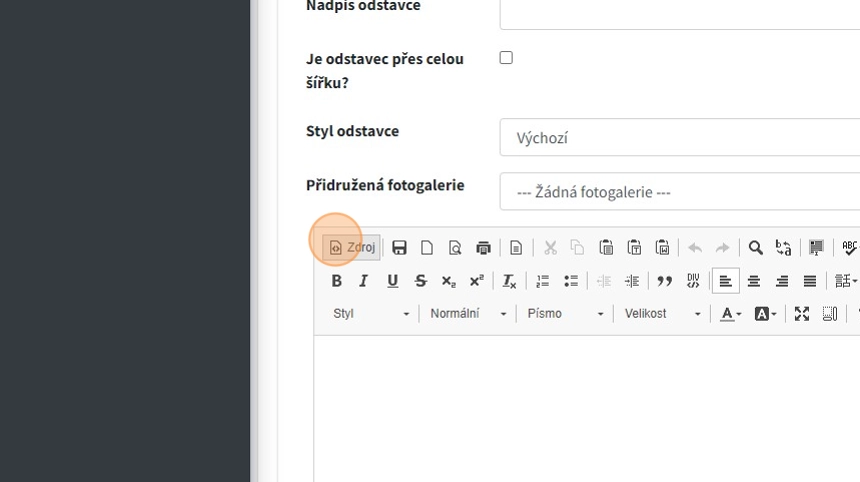Toggle bold formatting
The width and height of the screenshot is (860, 482).
pyautogui.click(x=336, y=281)
